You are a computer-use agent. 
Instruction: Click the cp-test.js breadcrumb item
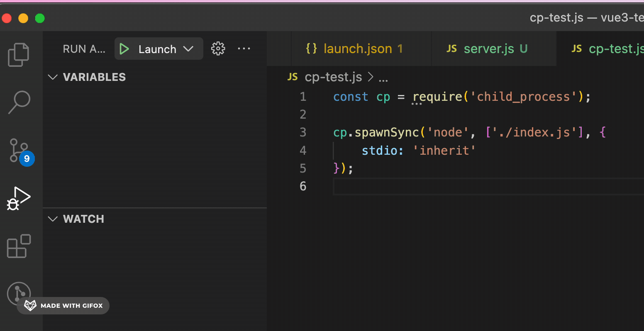coord(333,77)
